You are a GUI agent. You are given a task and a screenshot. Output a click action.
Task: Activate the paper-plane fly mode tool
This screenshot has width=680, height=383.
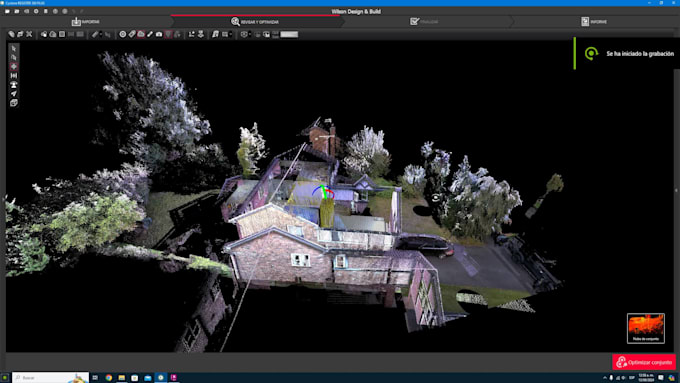pyautogui.click(x=14, y=94)
